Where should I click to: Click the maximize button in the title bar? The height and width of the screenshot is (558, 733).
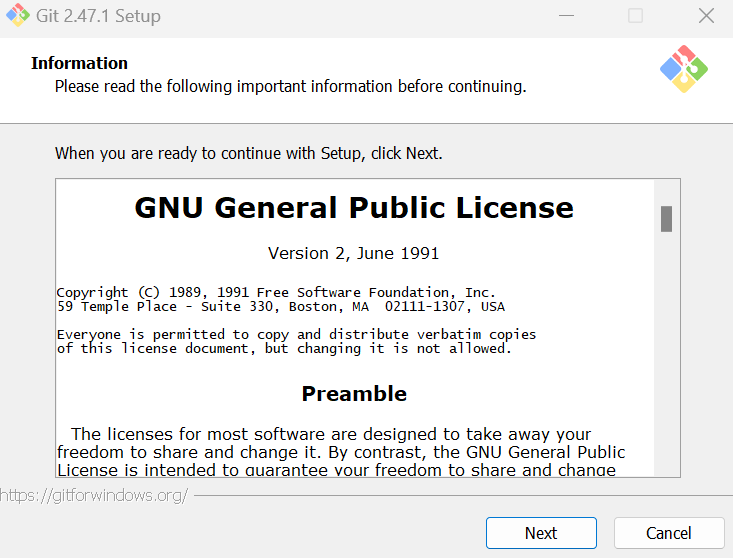pyautogui.click(x=635, y=15)
